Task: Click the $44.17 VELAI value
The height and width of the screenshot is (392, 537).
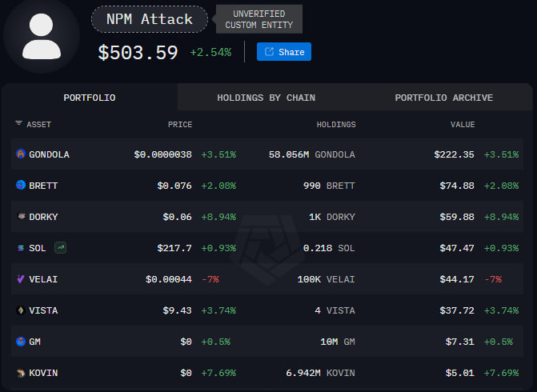Action: pyautogui.click(x=457, y=279)
